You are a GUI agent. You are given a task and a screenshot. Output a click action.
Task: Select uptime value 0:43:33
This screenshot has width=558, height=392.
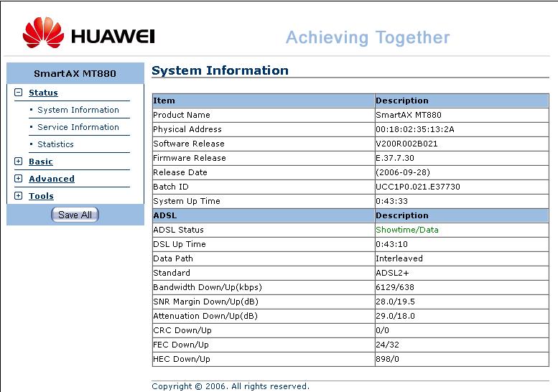click(x=392, y=201)
